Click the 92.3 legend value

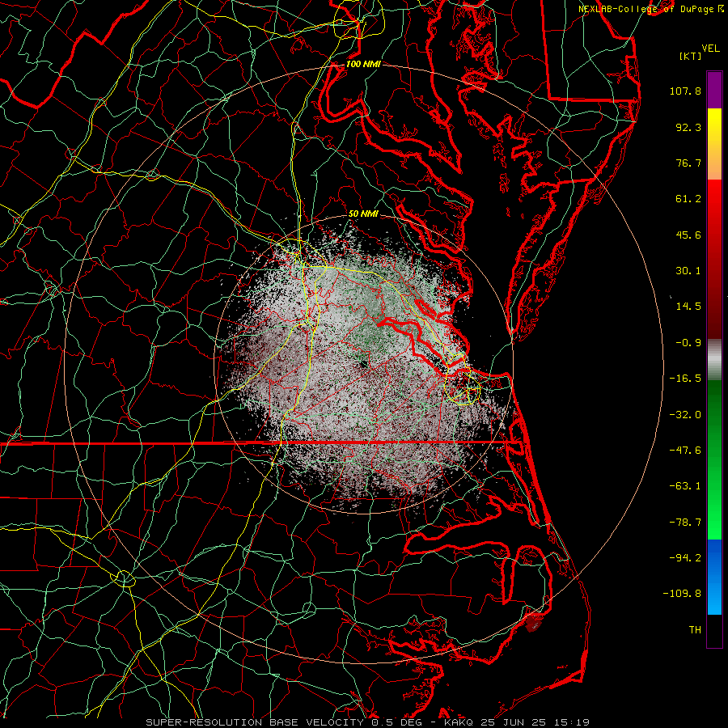click(688, 127)
